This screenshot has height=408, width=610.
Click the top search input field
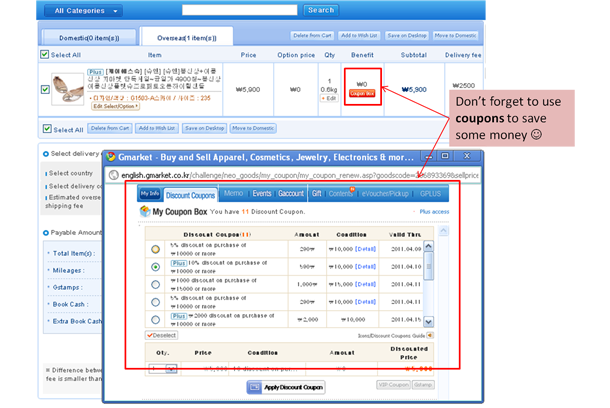[240, 10]
